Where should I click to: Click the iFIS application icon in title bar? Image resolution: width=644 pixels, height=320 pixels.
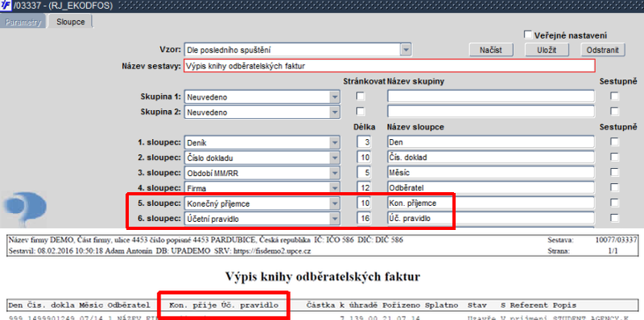(x=6, y=6)
